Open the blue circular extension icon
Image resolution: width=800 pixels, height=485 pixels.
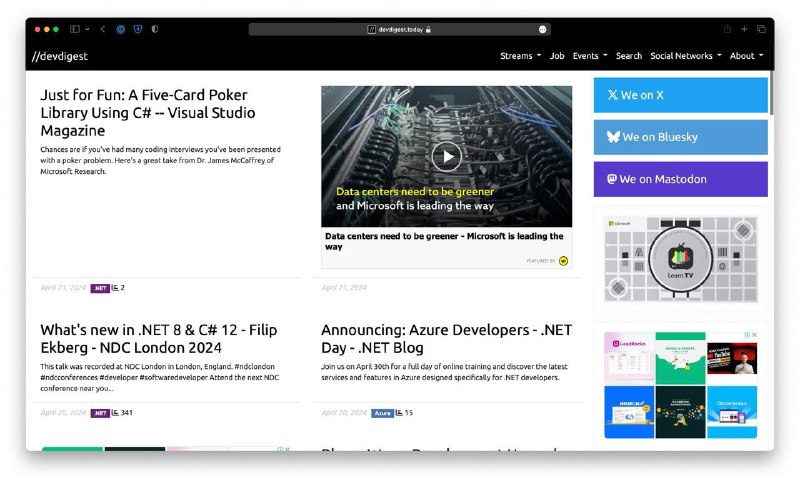tap(120, 29)
